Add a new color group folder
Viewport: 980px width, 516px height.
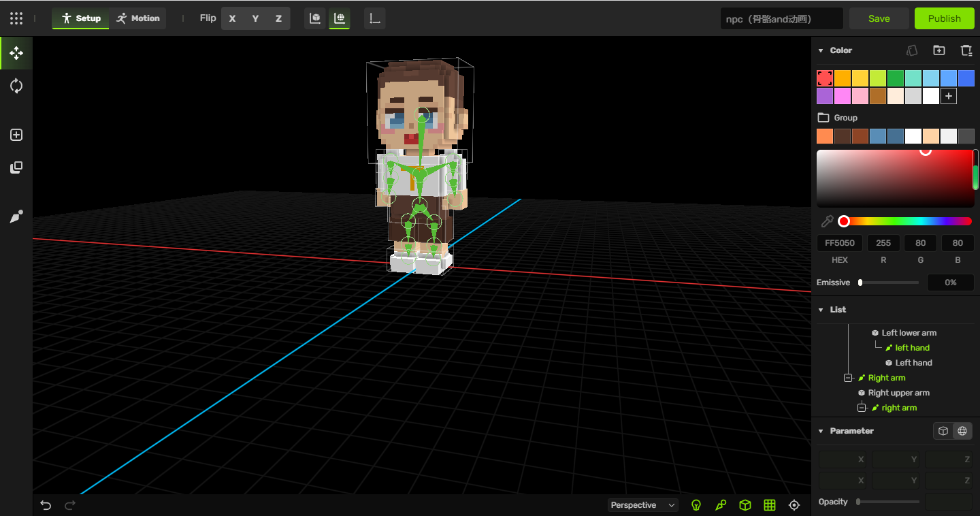click(x=939, y=50)
